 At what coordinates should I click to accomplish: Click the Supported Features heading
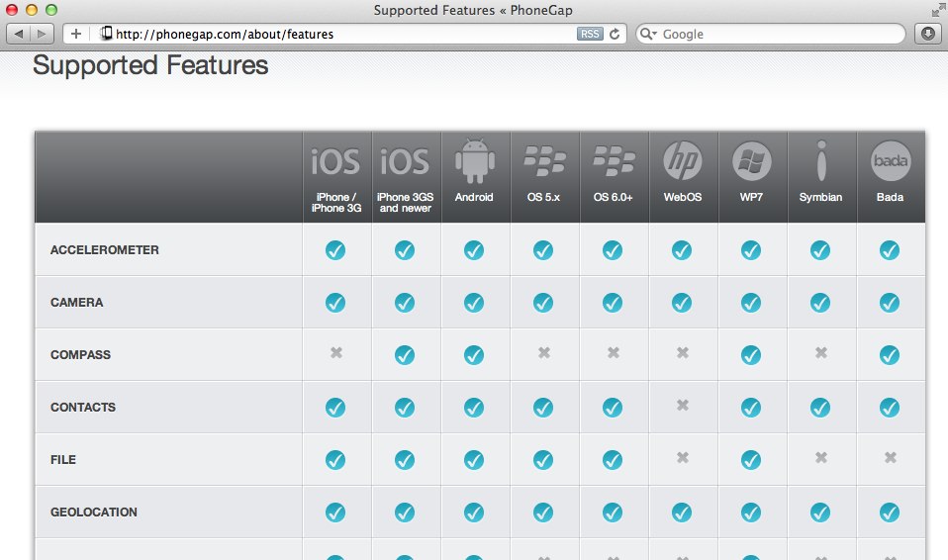click(150, 65)
